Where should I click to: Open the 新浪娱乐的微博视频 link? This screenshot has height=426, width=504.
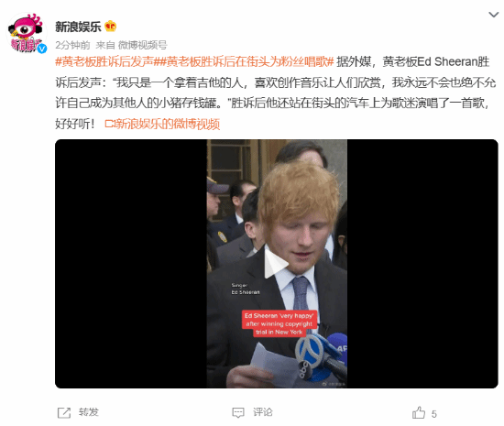click(167, 124)
